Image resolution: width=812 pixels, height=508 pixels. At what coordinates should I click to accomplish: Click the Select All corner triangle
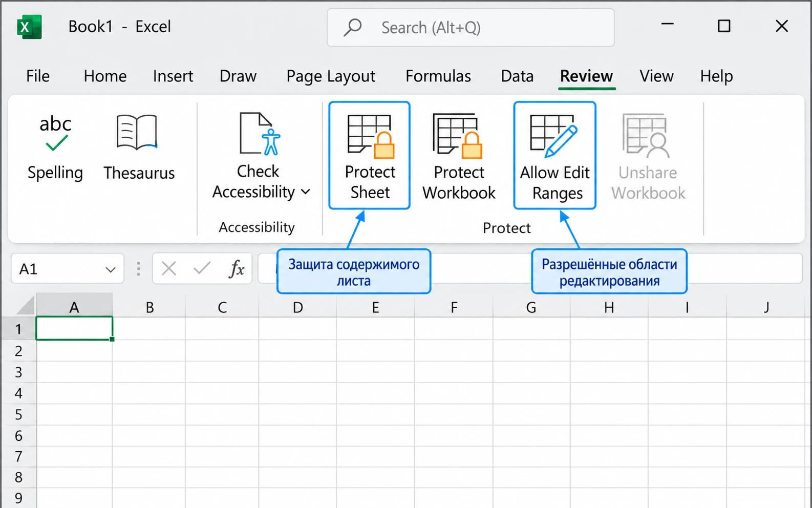(x=25, y=305)
